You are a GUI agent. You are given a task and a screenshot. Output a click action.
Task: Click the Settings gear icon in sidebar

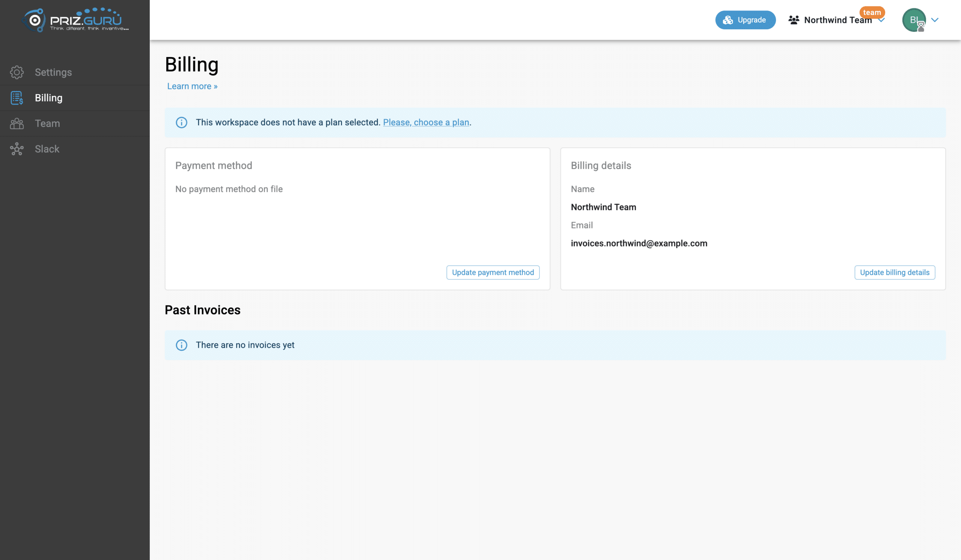(17, 72)
